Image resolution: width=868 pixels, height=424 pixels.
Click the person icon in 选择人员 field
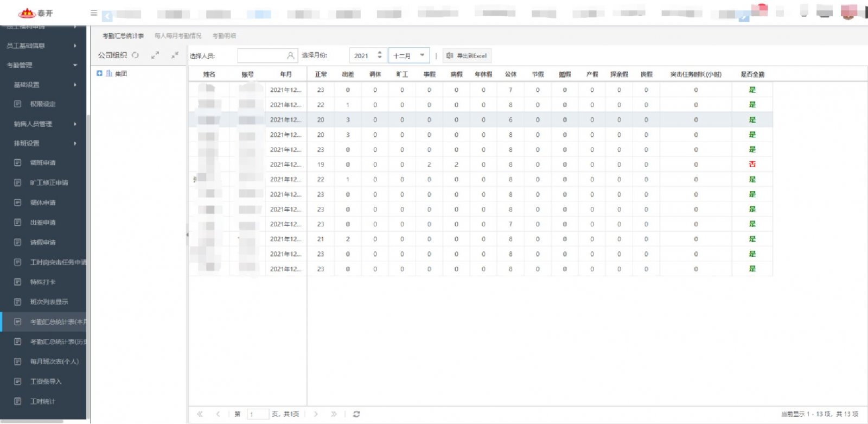click(290, 55)
